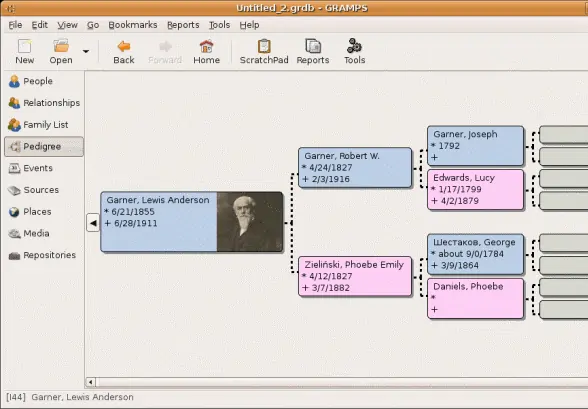Screen dimensions: 588x409
Task: Click the Open folder toolbar icon
Action: [x=61, y=46]
